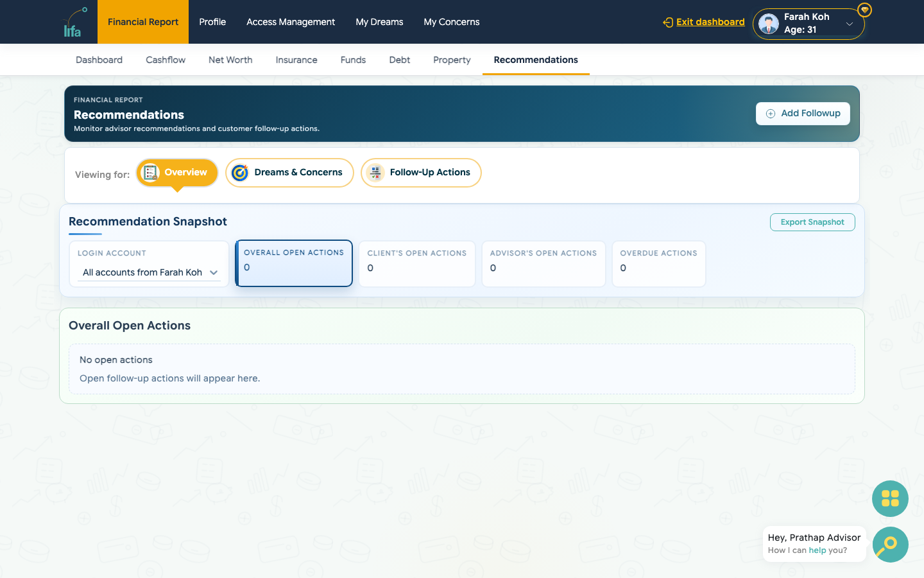
Task: Expand the Farah Koh profile dropdown
Action: (850, 24)
